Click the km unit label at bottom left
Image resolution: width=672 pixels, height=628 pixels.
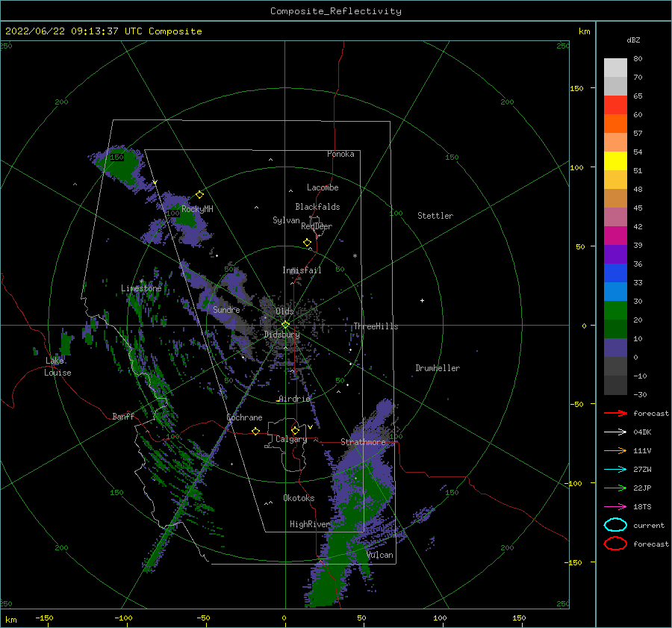pyautogui.click(x=11, y=620)
